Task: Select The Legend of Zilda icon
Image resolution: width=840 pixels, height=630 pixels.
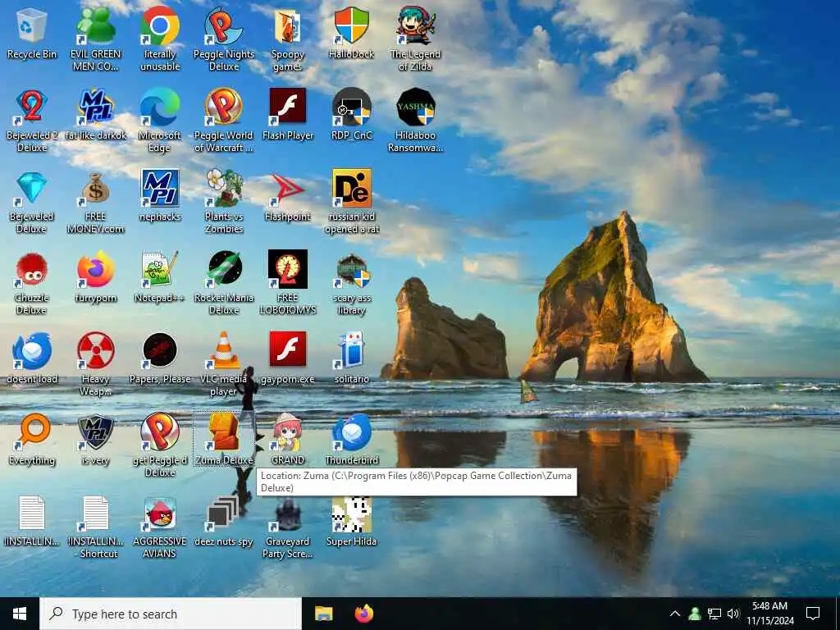Action: (x=415, y=39)
